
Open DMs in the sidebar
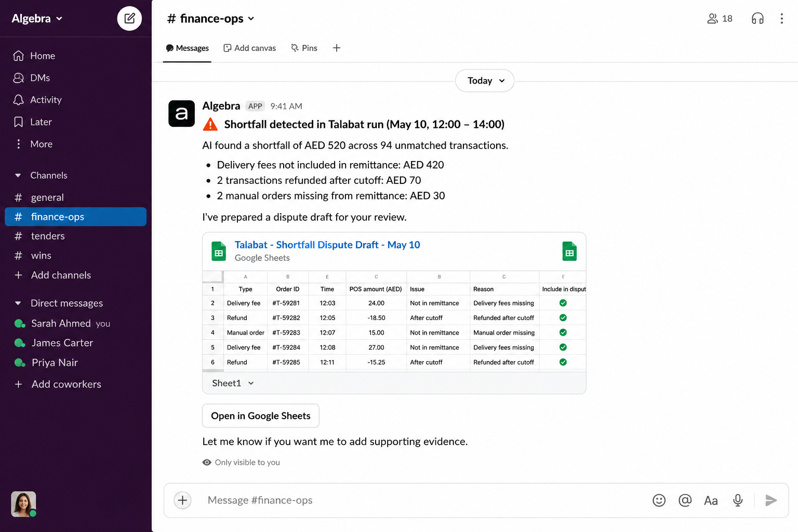(32, 77)
